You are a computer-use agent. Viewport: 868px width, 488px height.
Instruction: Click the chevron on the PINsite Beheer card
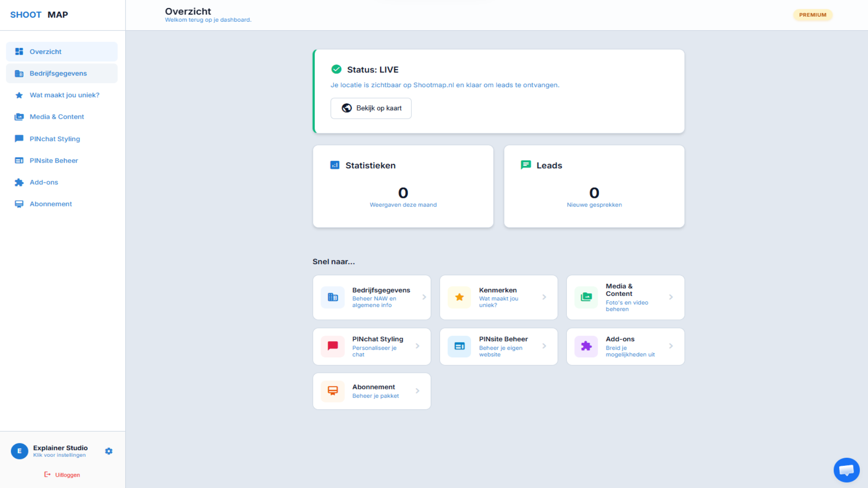544,346
